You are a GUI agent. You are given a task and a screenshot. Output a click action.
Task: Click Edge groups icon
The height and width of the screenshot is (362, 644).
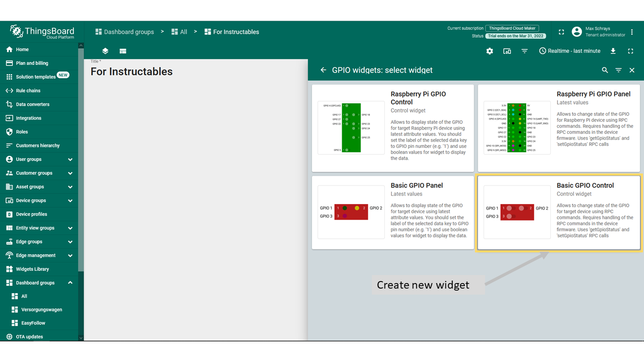click(x=9, y=242)
